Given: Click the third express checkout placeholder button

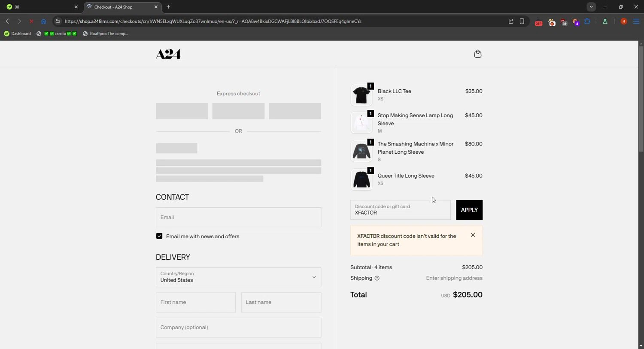Looking at the screenshot, I should pyautogui.click(x=295, y=111).
